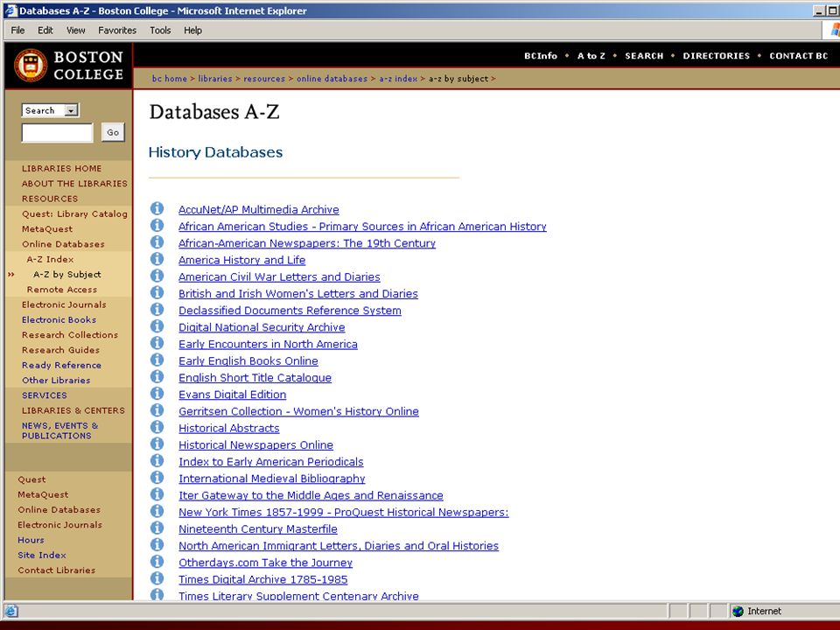Viewport: 840px width, 630px height.
Task: Open DIRECTORIES in top navigation
Action: click(717, 56)
